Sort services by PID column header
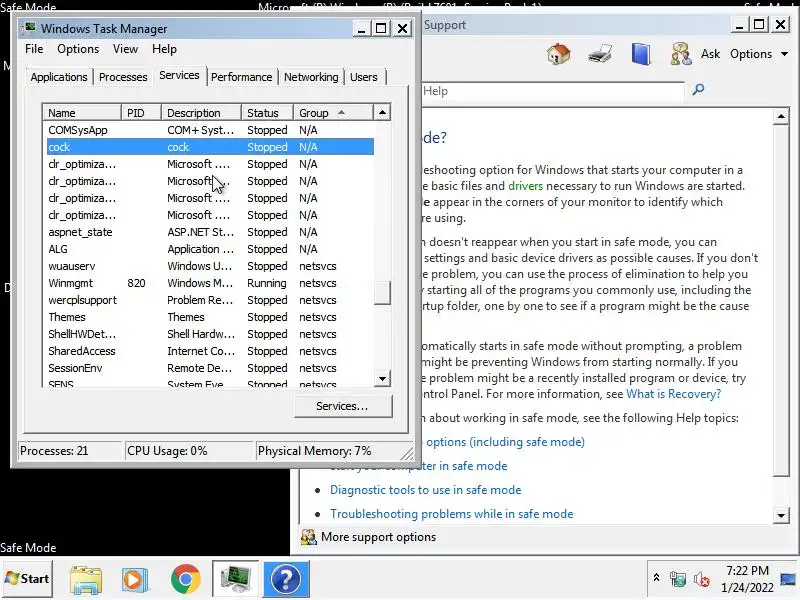 pyautogui.click(x=141, y=113)
